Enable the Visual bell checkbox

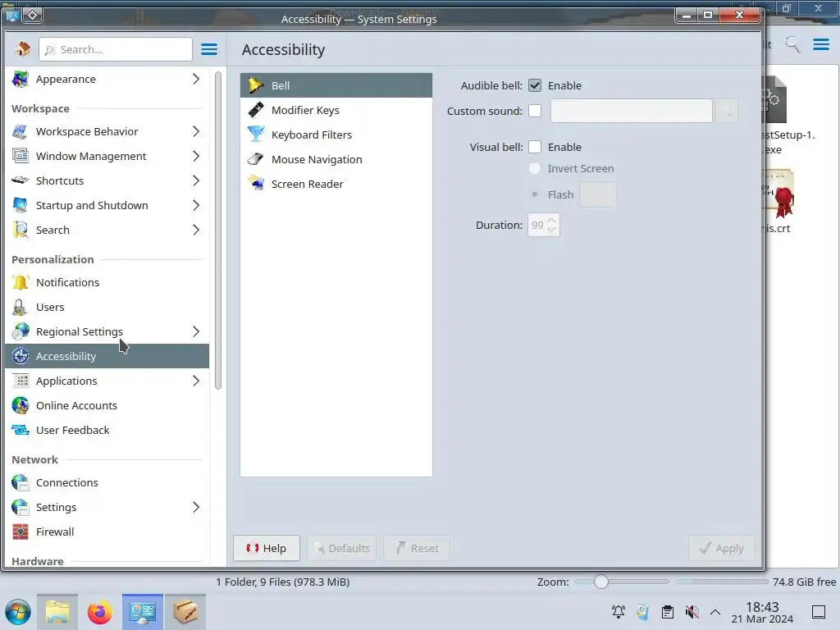(535, 147)
